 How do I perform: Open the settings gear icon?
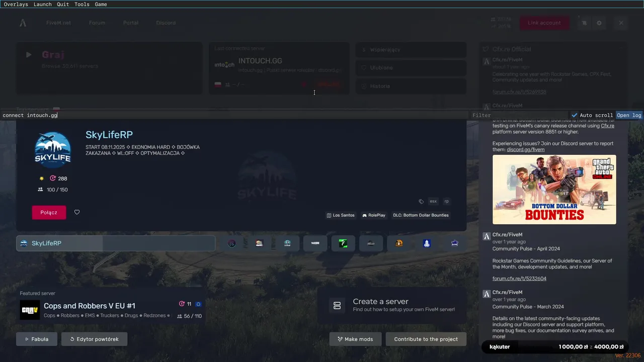click(x=599, y=23)
